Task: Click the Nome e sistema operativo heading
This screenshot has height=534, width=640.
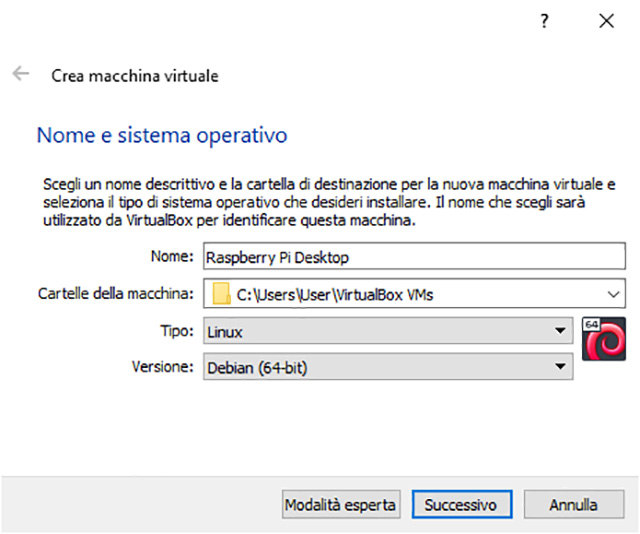Action: coord(162,135)
